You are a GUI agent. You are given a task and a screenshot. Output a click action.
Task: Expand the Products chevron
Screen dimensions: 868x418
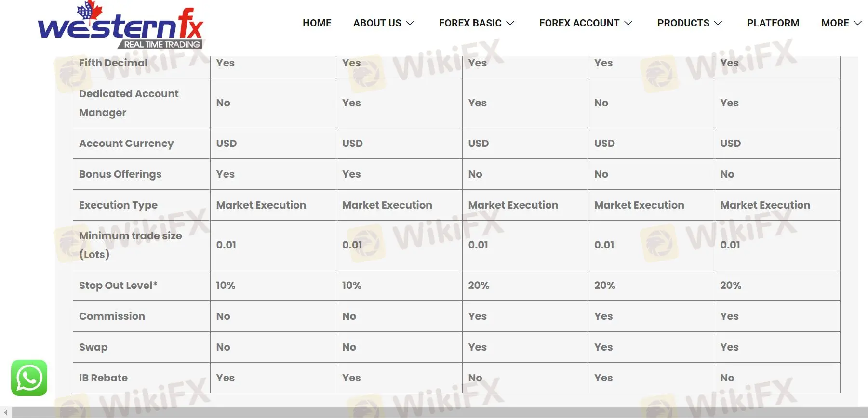[x=718, y=23]
